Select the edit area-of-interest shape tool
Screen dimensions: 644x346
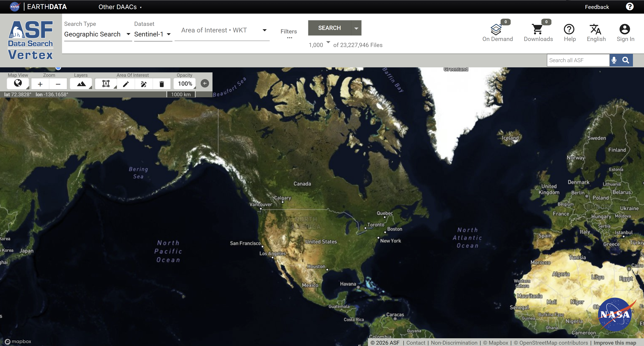pyautogui.click(x=144, y=84)
